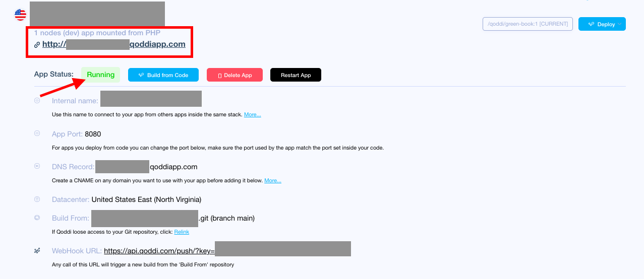The image size is (644, 279).
Task: Start Build from Code
Action: (x=163, y=75)
